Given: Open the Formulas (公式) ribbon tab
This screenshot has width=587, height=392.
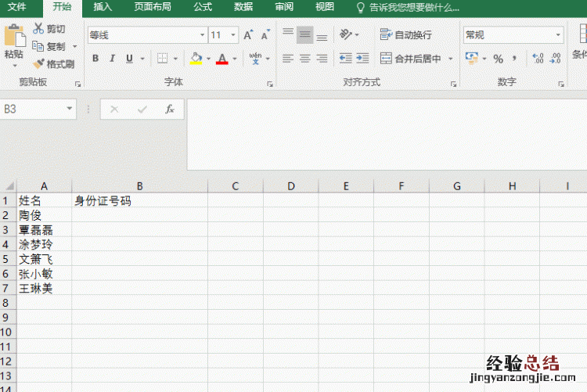Looking at the screenshot, I should coord(203,7).
